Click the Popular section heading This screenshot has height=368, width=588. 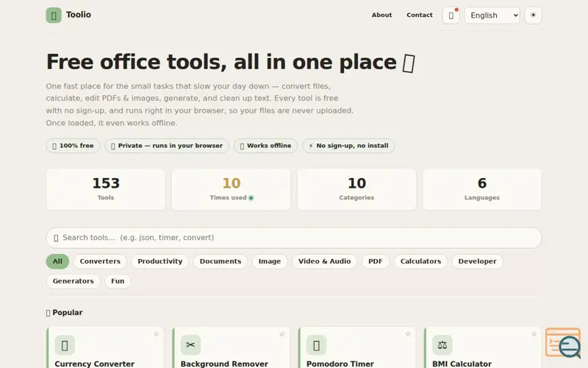tap(64, 313)
